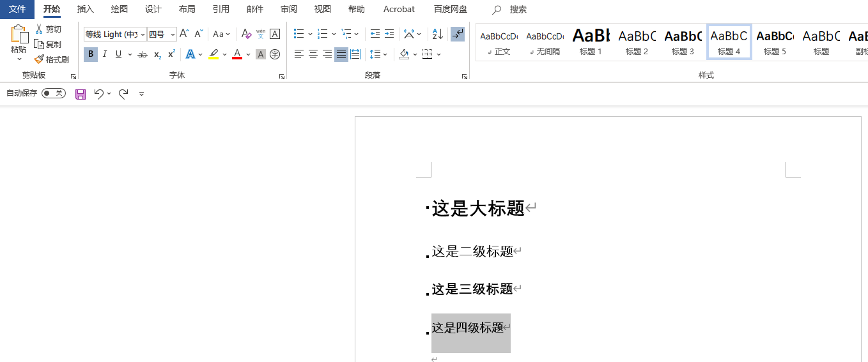Screen dimensions: 868x362
Task: Toggle Bold formatting
Action: [x=91, y=54]
